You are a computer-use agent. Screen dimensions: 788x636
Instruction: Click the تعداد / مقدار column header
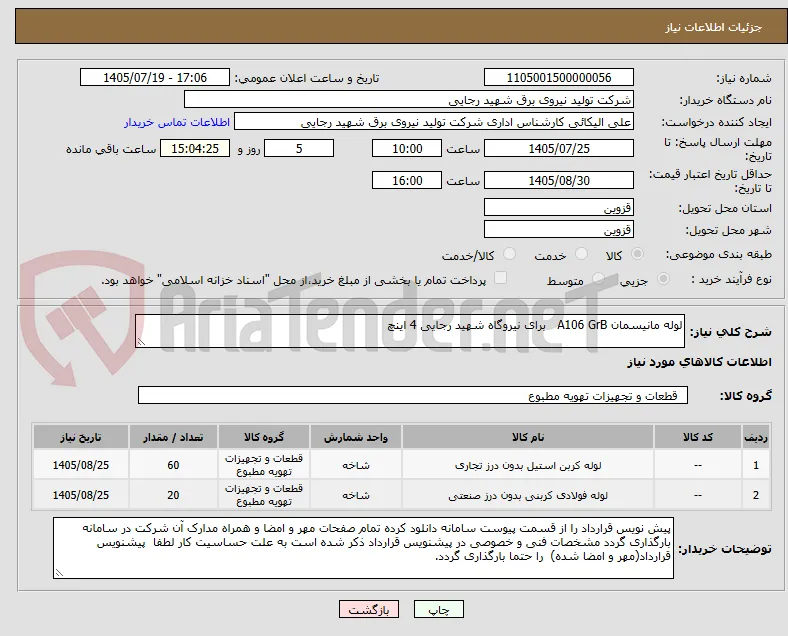[173, 437]
